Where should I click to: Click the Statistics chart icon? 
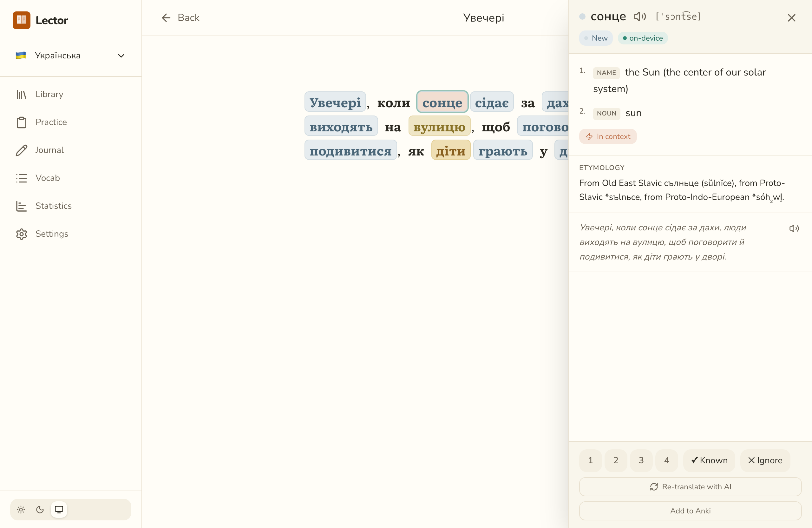click(x=22, y=206)
